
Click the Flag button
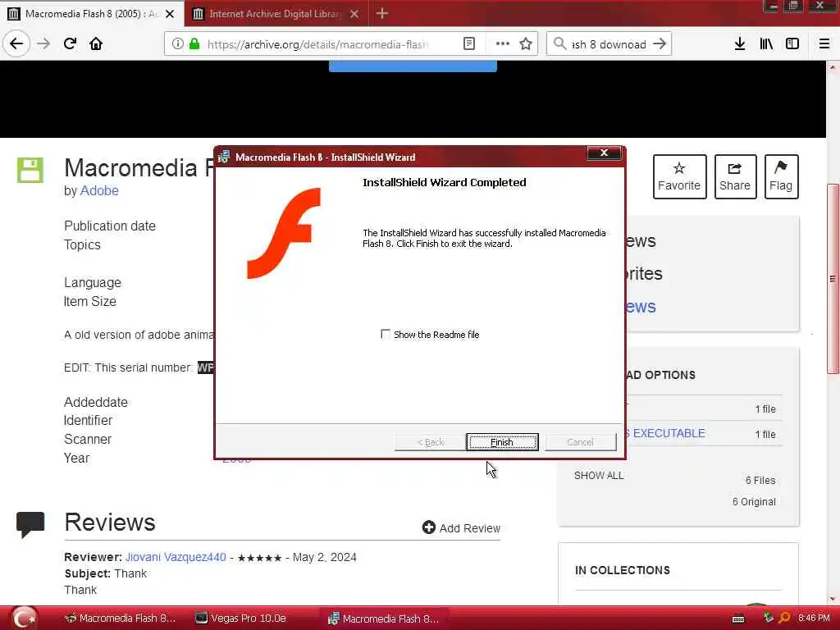tap(781, 177)
